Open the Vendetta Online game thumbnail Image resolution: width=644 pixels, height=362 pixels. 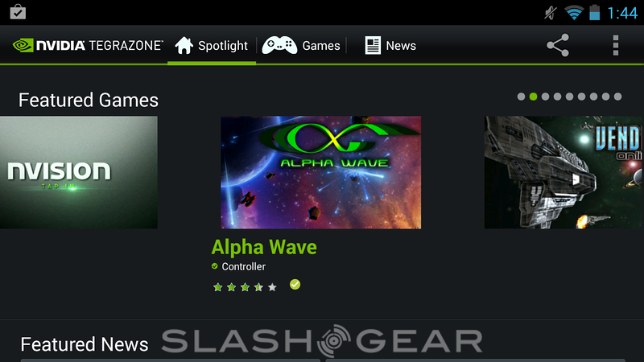[x=563, y=172]
